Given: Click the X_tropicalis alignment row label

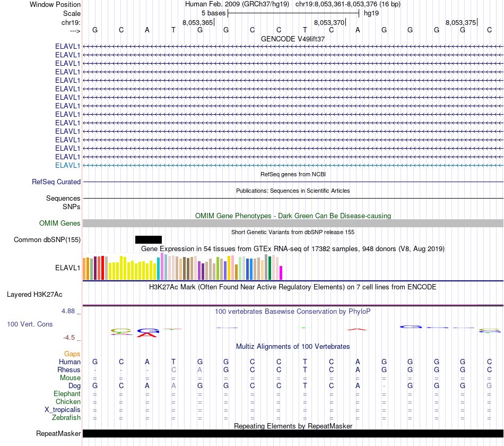Looking at the screenshot, I should click(63, 410).
